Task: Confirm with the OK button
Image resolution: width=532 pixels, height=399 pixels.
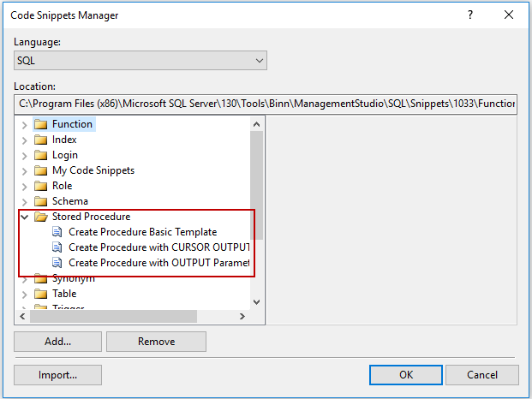Action: coord(406,375)
